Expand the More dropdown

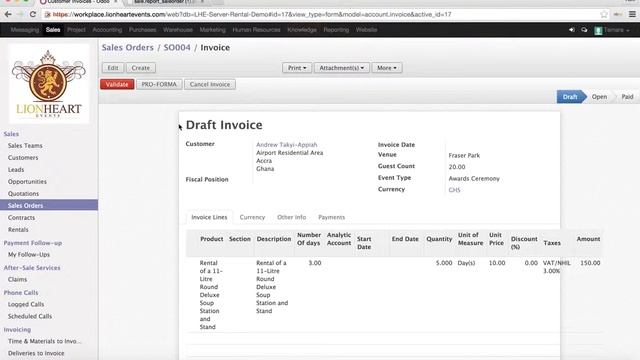pos(387,68)
